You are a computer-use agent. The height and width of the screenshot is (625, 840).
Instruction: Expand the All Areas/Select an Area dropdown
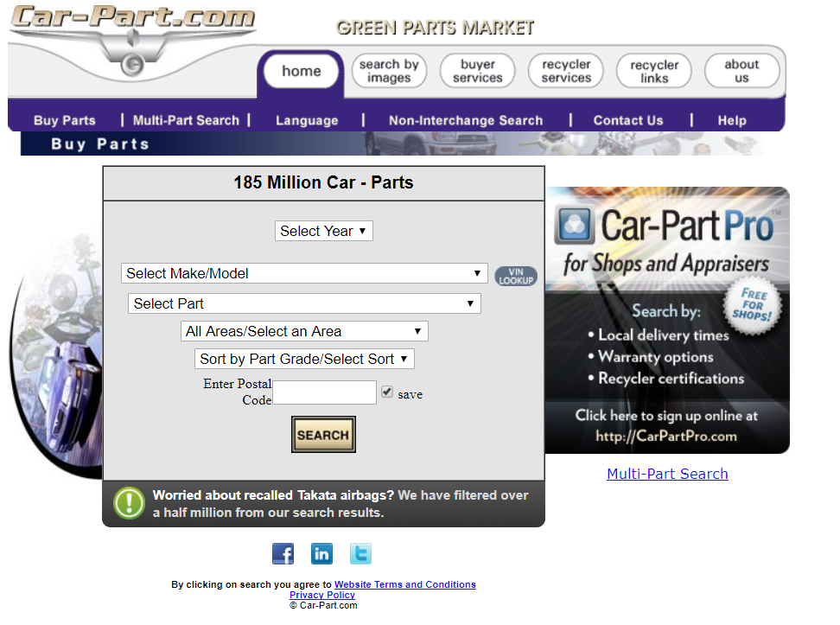304,331
